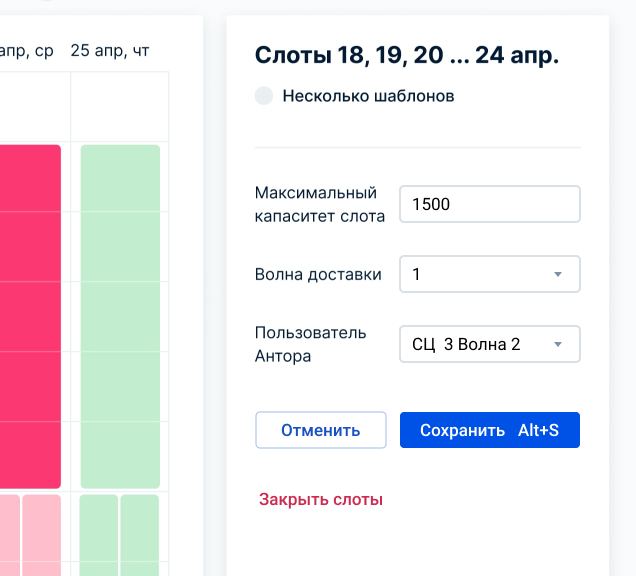The height and width of the screenshot is (576, 636).
Task: Pick the right pale pink slot below the red block
Action: (42, 534)
